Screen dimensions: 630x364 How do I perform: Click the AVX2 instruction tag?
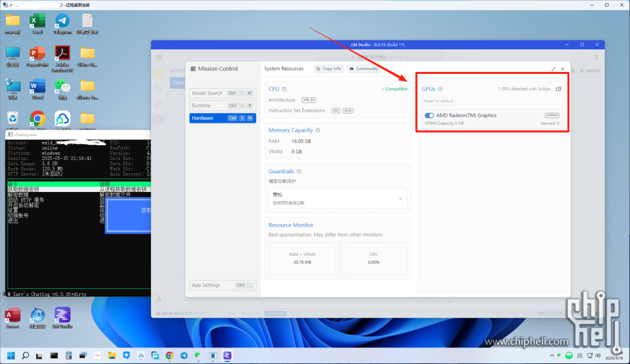348,111
